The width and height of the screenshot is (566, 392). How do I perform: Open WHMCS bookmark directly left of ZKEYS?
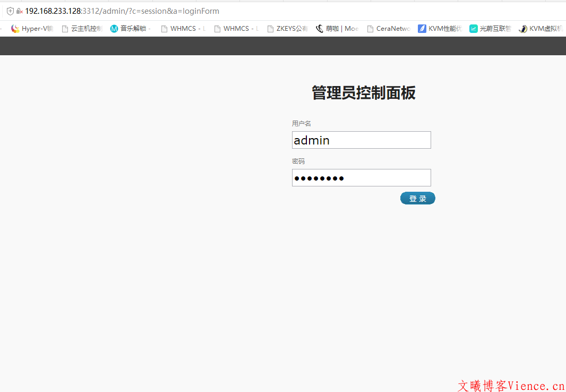(236, 29)
